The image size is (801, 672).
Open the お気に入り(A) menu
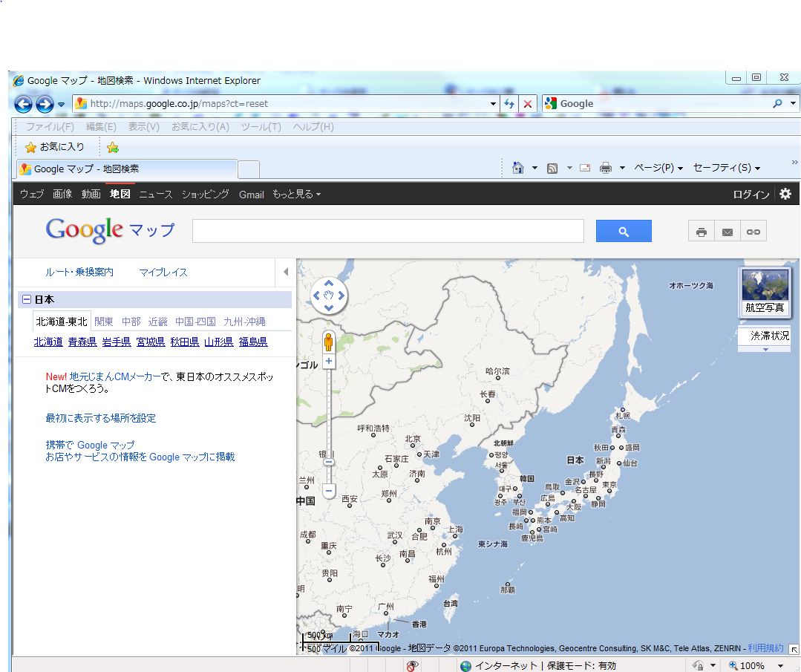(200, 127)
